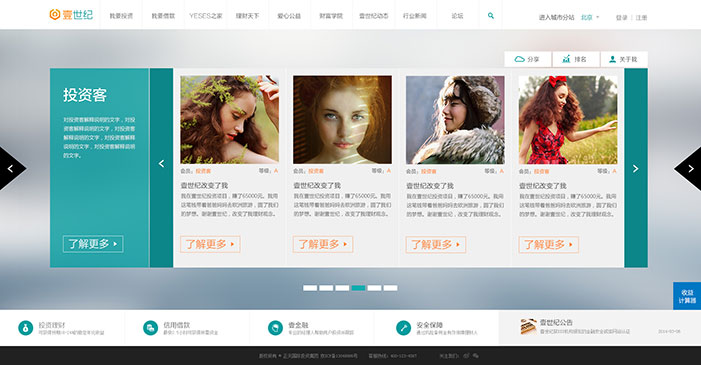Click the cloud 分享 share icon

point(519,59)
